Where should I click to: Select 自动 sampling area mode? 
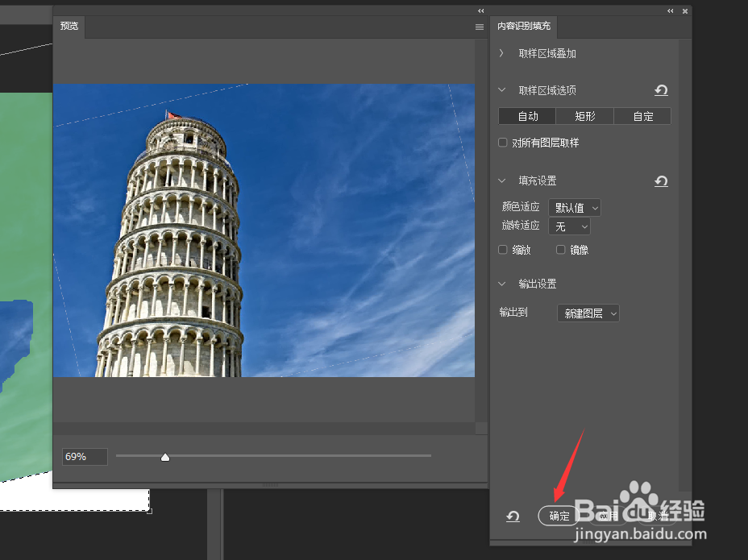(x=528, y=116)
